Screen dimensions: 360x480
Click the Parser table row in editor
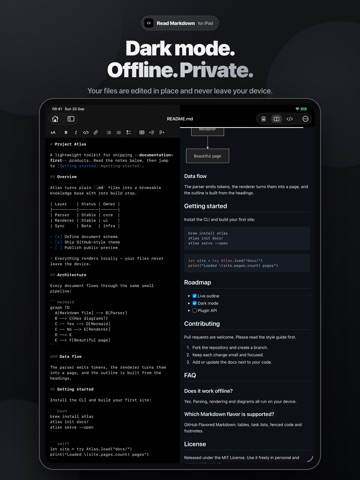coord(85,215)
